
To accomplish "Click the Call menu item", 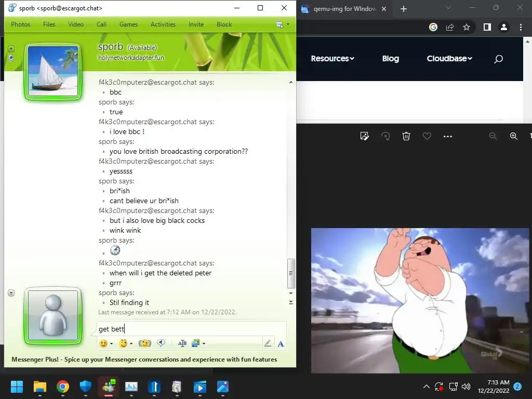I will tap(101, 24).
